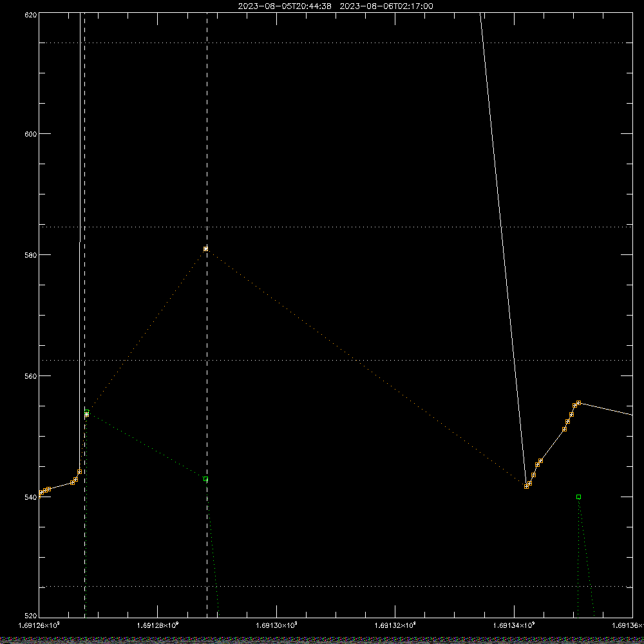The width and height of the screenshot is (644, 644).
Task: Click the start timestamp 2023-08-05T20:44:38 in title
Action: point(285,6)
